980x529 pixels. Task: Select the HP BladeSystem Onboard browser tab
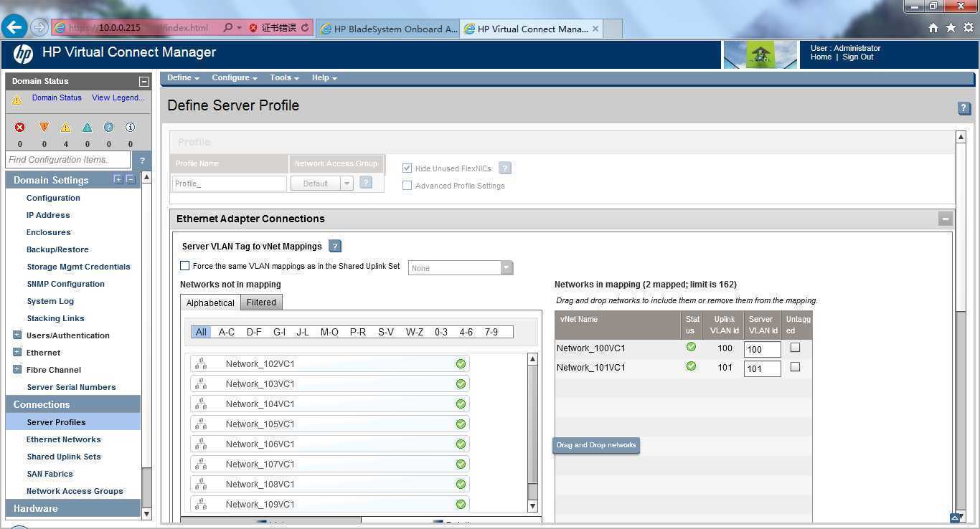pyautogui.click(x=388, y=29)
